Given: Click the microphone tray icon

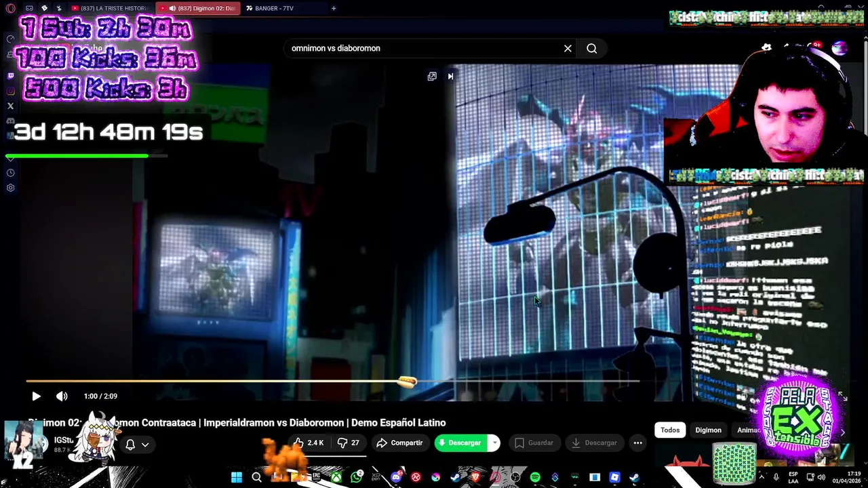Looking at the screenshot, I should (776, 477).
